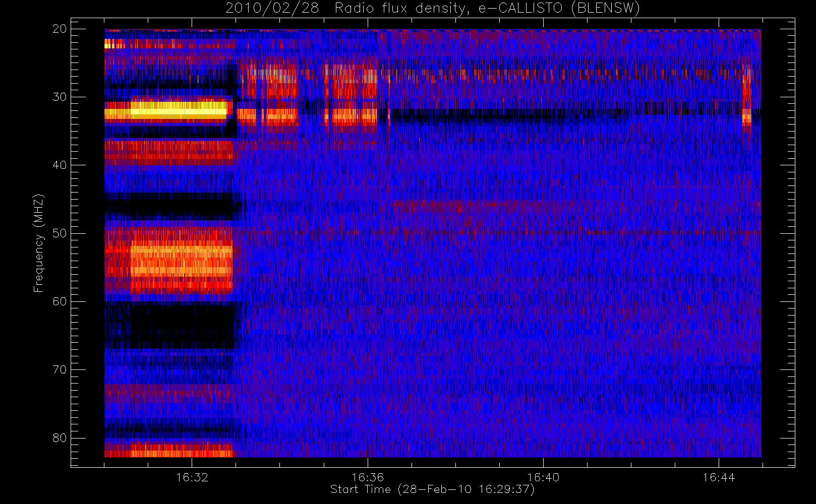The height and width of the screenshot is (504, 816).
Task: Click the 16:36 time tick label
Action: 368,477
